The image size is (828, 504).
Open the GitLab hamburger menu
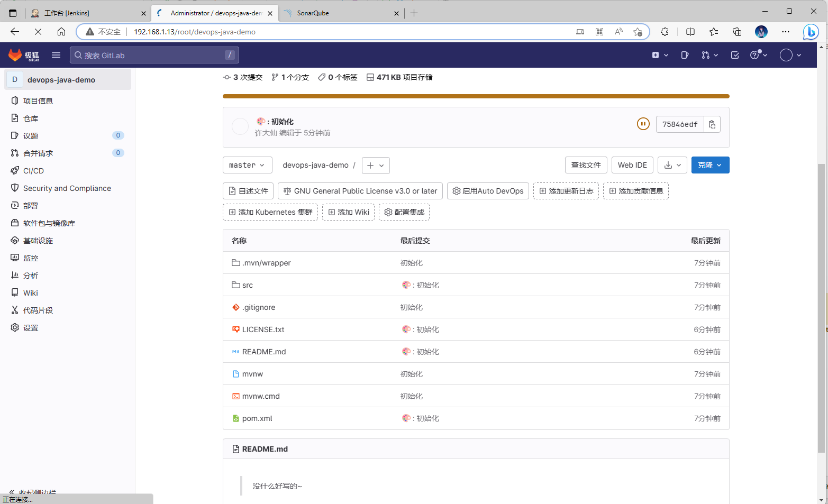[x=56, y=55]
